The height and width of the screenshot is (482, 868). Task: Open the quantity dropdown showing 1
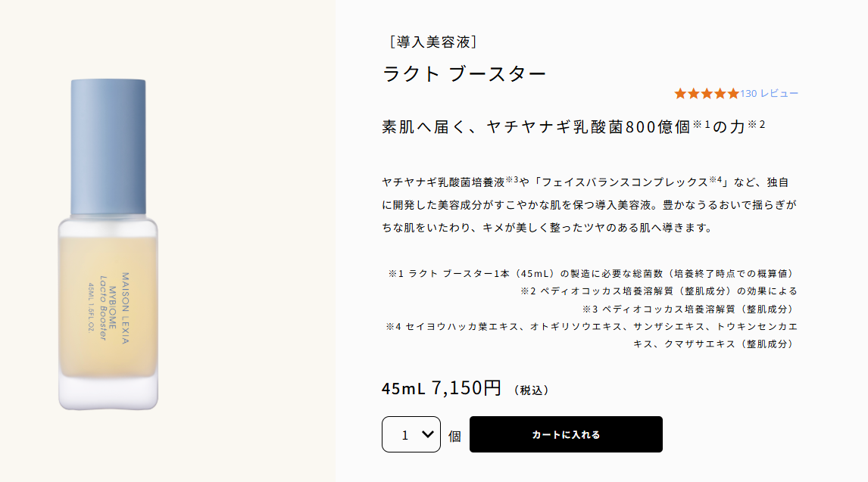pos(411,434)
